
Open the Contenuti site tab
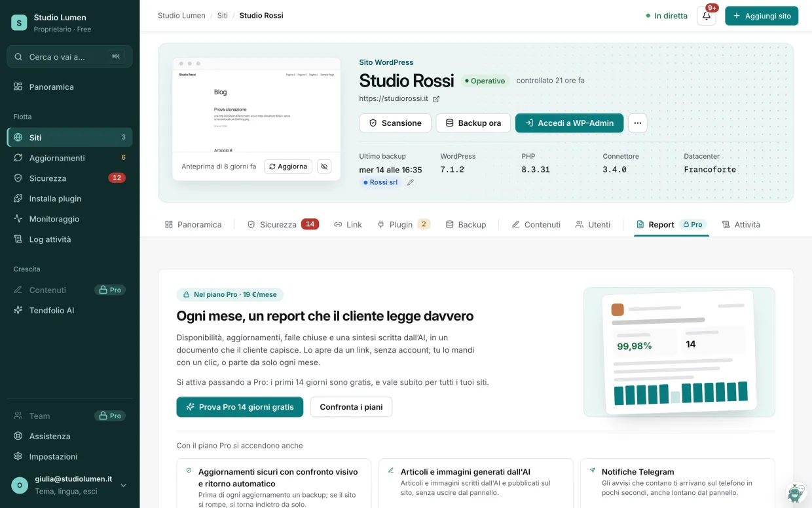click(x=536, y=224)
